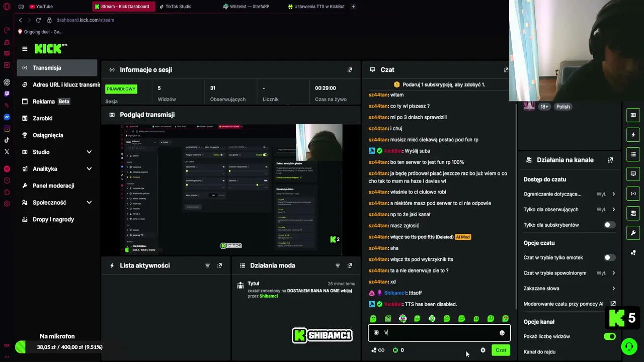Go back in browser history
This screenshot has width=644, height=362.
click(20, 20)
